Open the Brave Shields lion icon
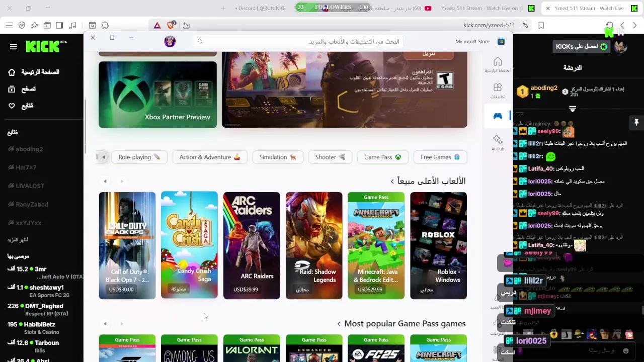Image resolution: width=644 pixels, height=362 pixels. tap(171, 25)
